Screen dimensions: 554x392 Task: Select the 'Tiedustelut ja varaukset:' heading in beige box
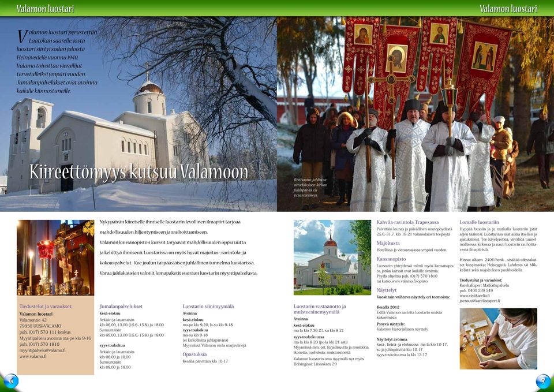coord(46,307)
